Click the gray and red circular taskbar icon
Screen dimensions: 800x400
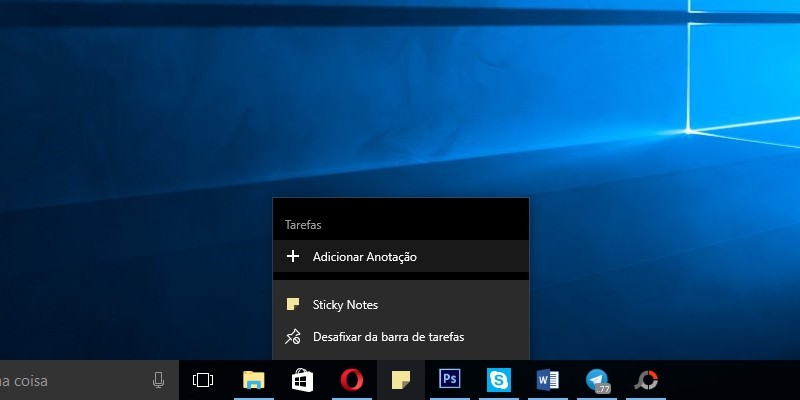click(647, 380)
